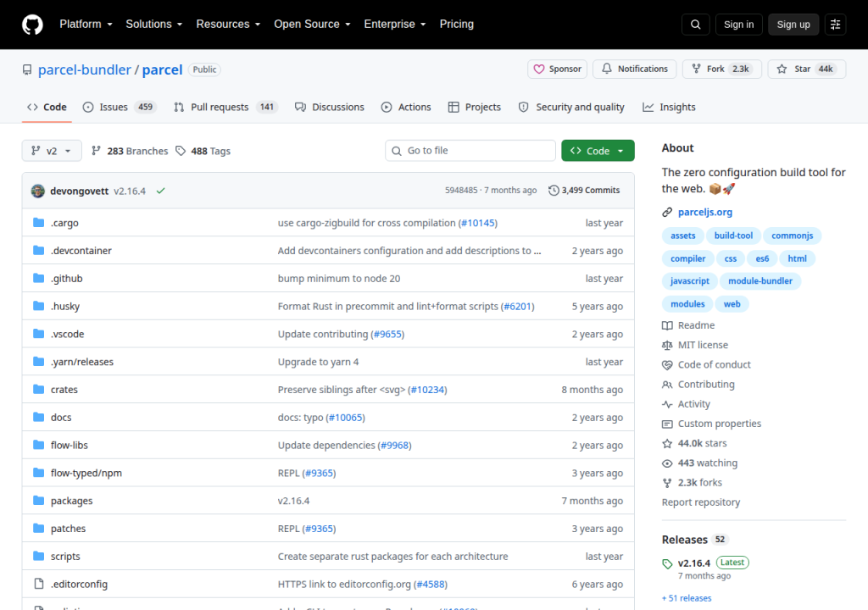Click the .devcontainer folder icon
This screenshot has width=868, height=610.
pyautogui.click(x=39, y=250)
